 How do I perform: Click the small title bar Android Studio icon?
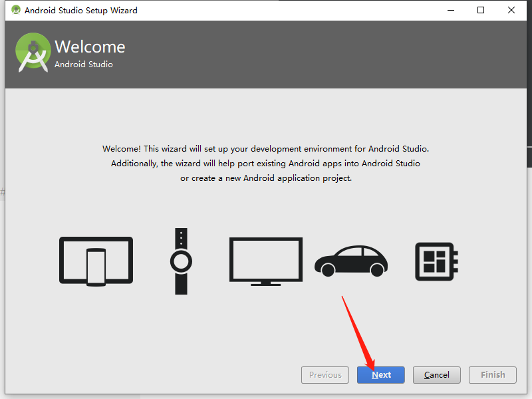coord(15,10)
